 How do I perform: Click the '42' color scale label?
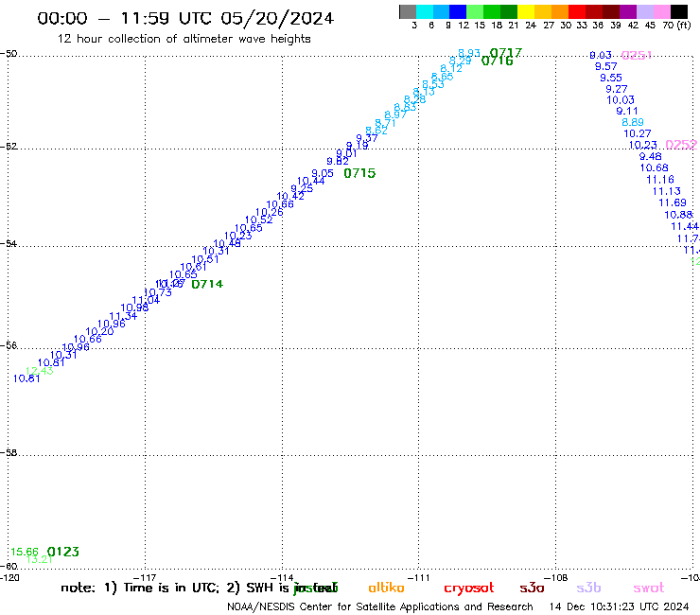pyautogui.click(x=633, y=26)
